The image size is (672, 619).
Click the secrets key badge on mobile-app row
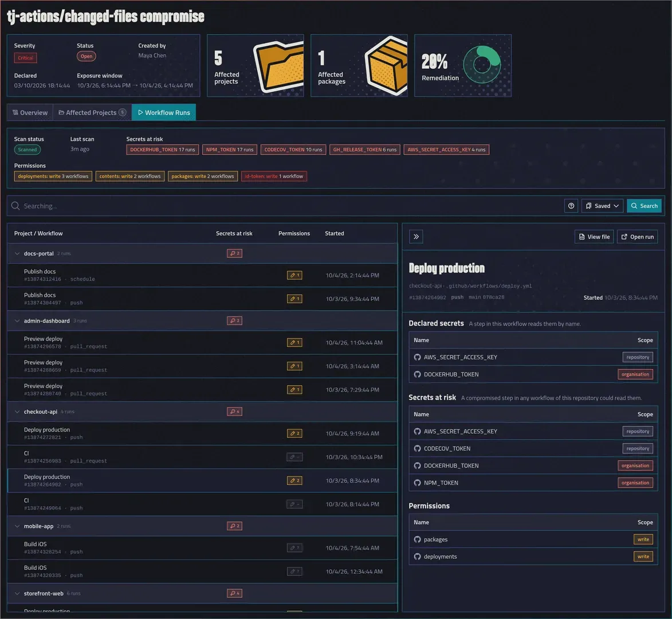pos(234,526)
